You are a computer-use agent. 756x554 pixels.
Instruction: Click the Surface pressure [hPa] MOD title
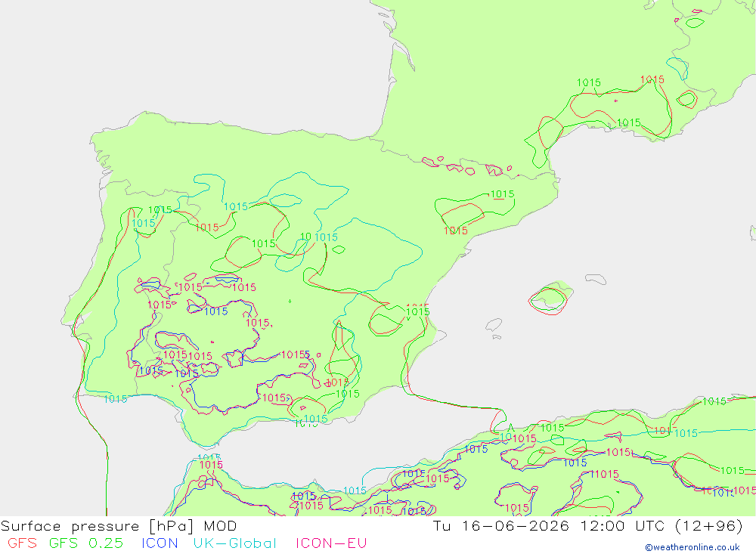click(x=119, y=525)
